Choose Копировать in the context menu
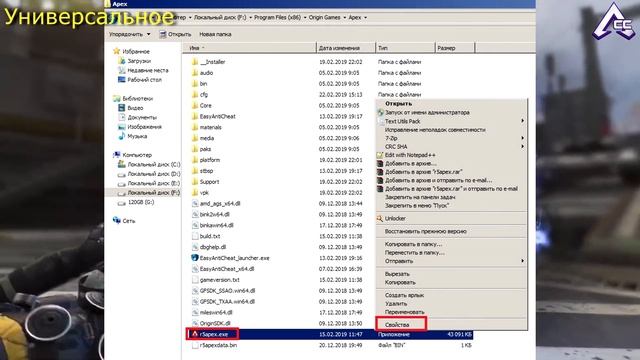Screen dimensions: 640x360 click(x=400, y=282)
